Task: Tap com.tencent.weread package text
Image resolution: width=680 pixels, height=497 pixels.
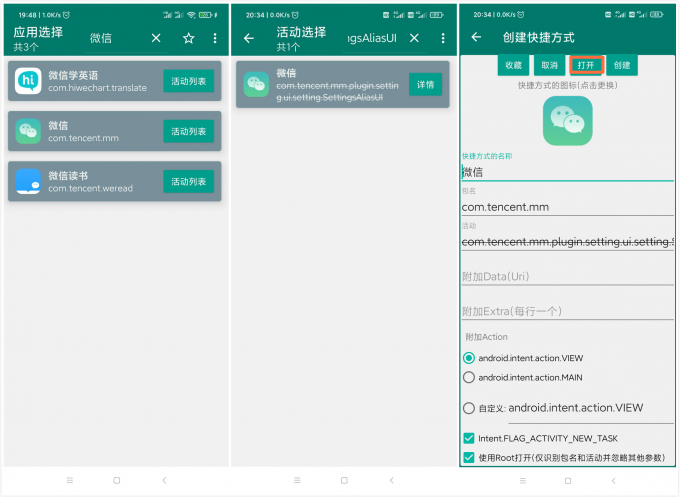Action: (91, 189)
